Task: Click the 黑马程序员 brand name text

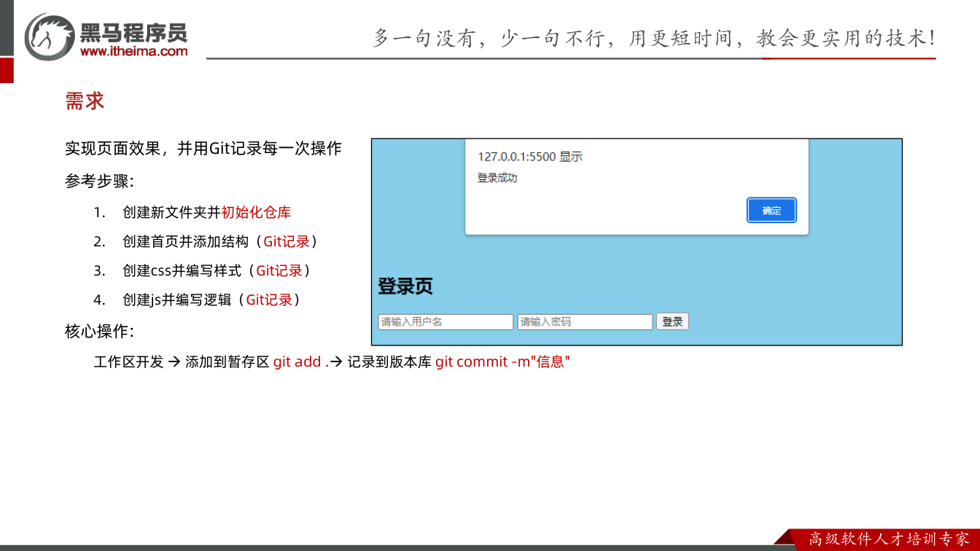Action: click(133, 32)
